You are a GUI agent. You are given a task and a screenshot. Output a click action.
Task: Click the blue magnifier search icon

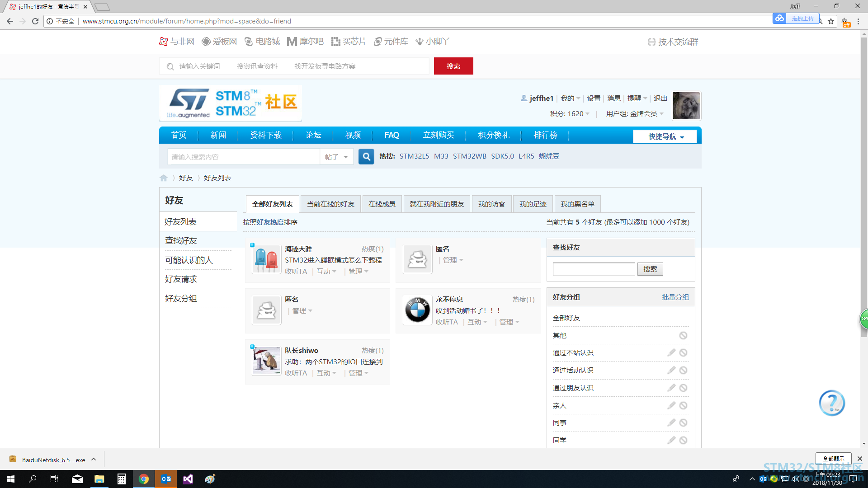(366, 157)
